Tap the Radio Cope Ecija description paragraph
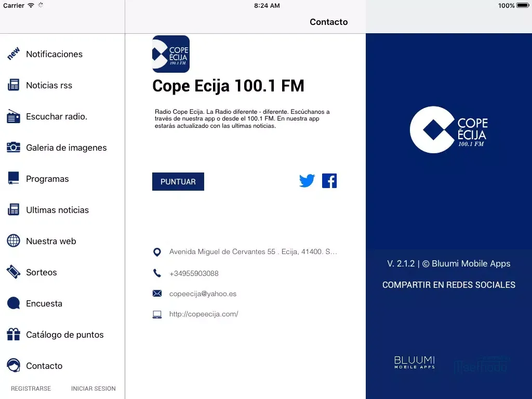The height and width of the screenshot is (399, 532). coord(242,118)
